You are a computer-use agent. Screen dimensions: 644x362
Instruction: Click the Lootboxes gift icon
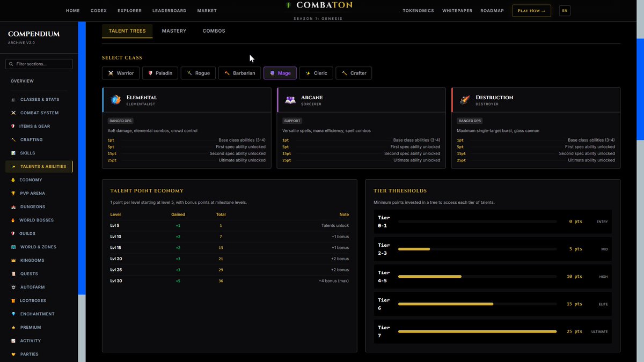pos(13,301)
